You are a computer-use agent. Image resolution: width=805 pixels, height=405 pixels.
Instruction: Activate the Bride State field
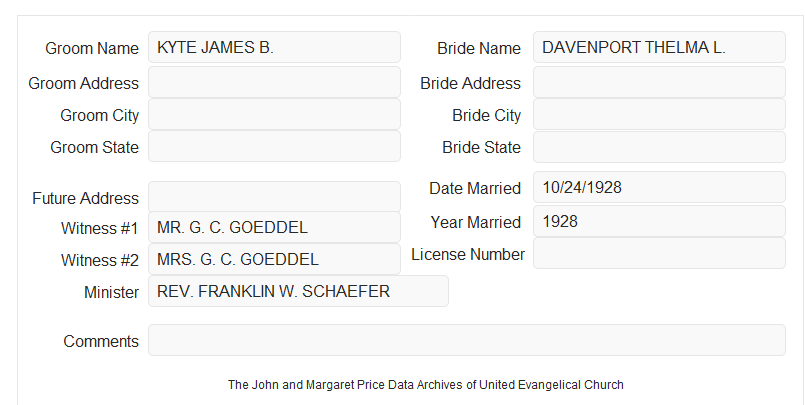coord(659,147)
